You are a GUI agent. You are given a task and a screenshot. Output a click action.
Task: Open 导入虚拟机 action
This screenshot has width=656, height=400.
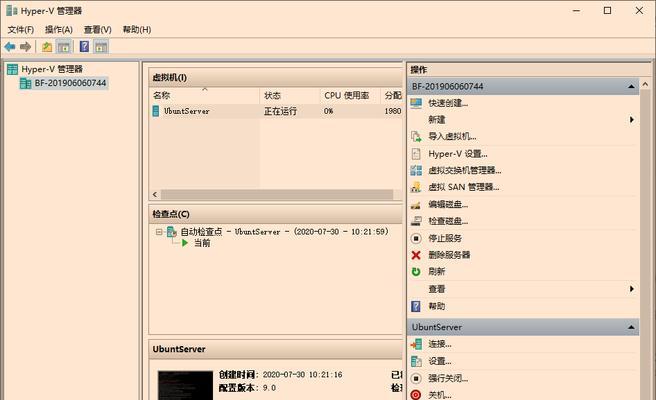point(452,136)
